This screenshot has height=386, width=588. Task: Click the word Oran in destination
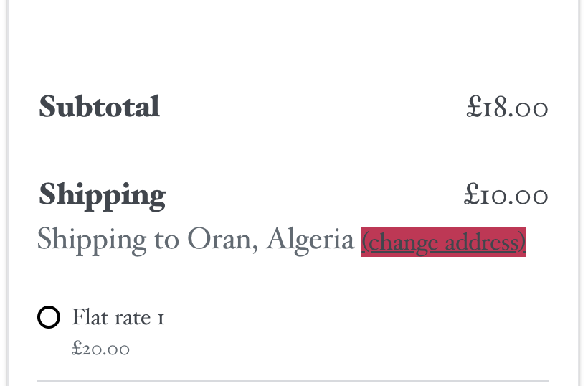pos(221,240)
